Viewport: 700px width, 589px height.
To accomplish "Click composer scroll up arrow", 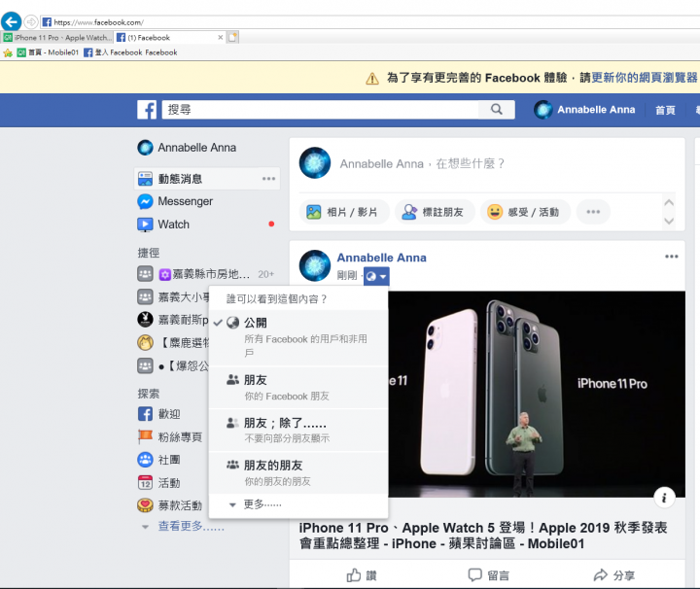I will point(669,202).
